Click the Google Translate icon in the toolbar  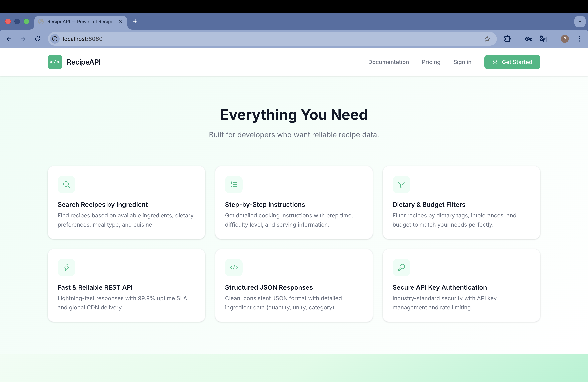[543, 39]
